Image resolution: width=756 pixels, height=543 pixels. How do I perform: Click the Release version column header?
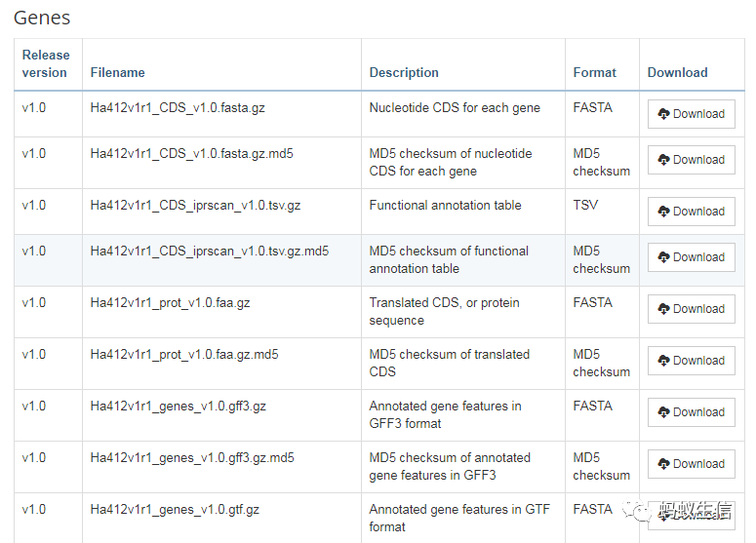46,63
